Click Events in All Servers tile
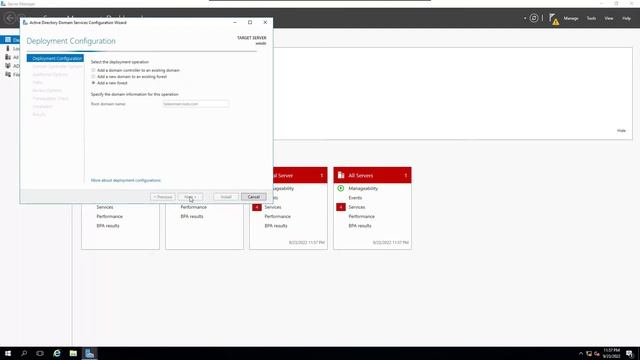Viewport: 640px width, 360px height. (355, 198)
